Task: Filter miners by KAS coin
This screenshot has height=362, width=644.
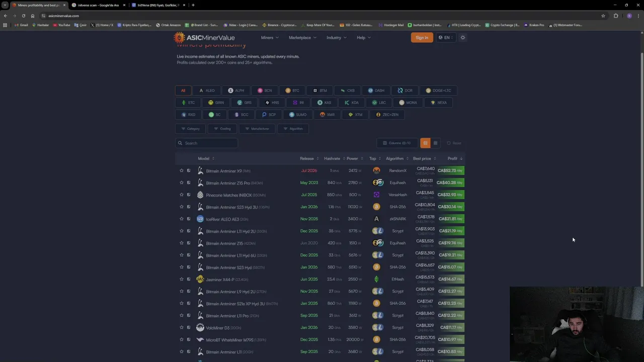Action: tap(324, 103)
